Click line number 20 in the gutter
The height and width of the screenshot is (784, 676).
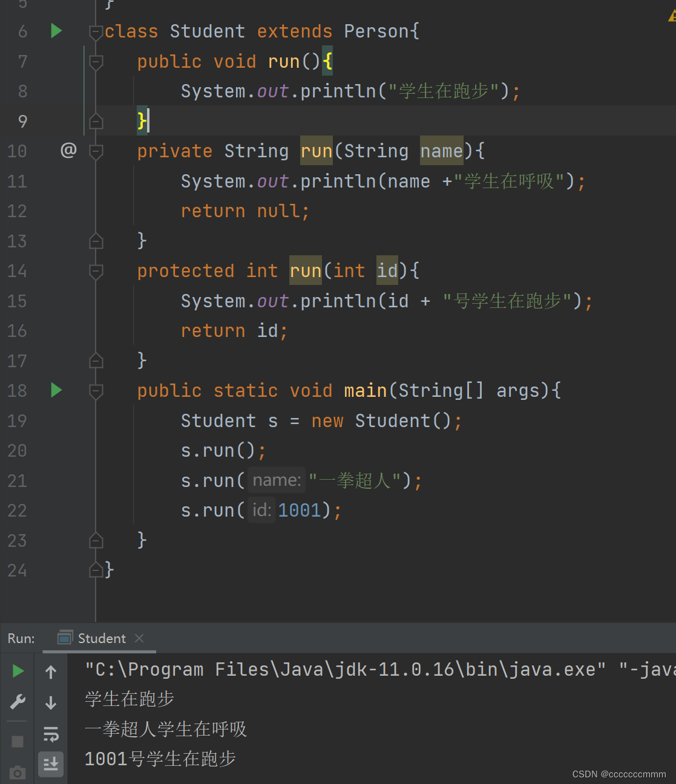coord(17,451)
